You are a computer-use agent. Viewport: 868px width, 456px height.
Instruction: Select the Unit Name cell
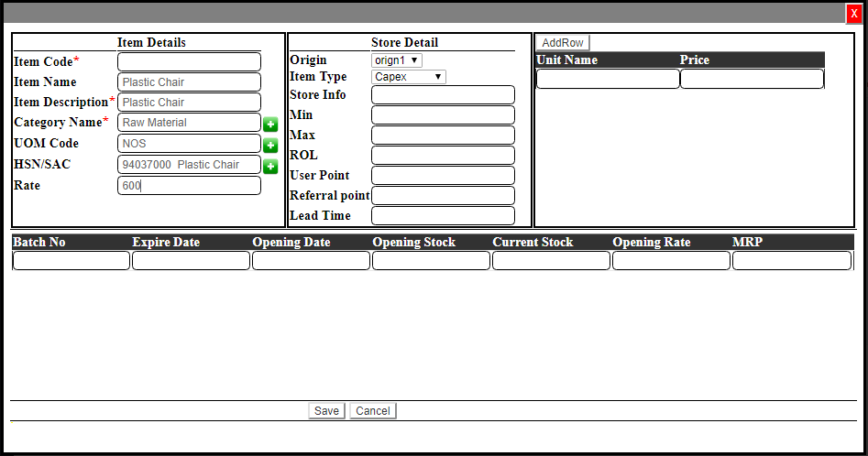[x=608, y=79]
